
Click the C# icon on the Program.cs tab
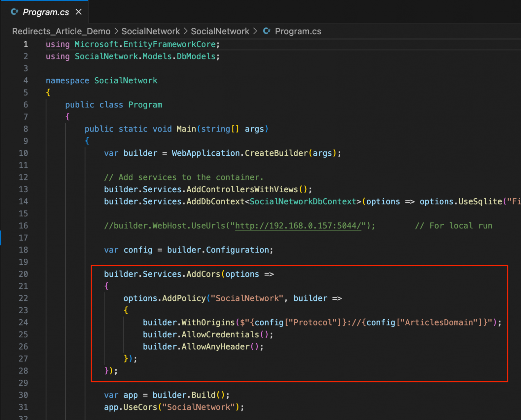coord(14,12)
